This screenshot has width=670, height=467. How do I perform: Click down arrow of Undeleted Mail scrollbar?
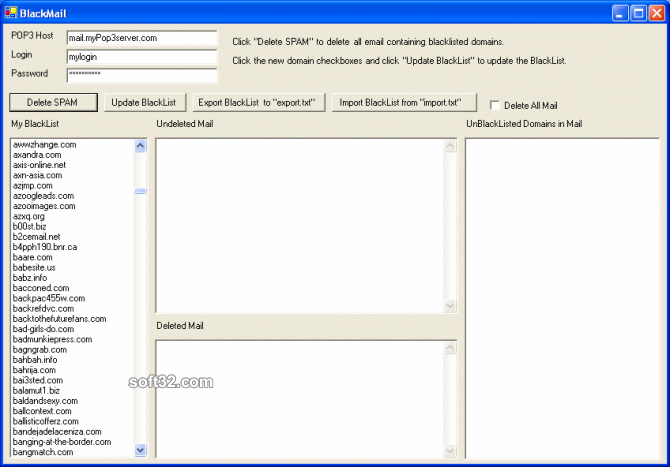coord(449,306)
